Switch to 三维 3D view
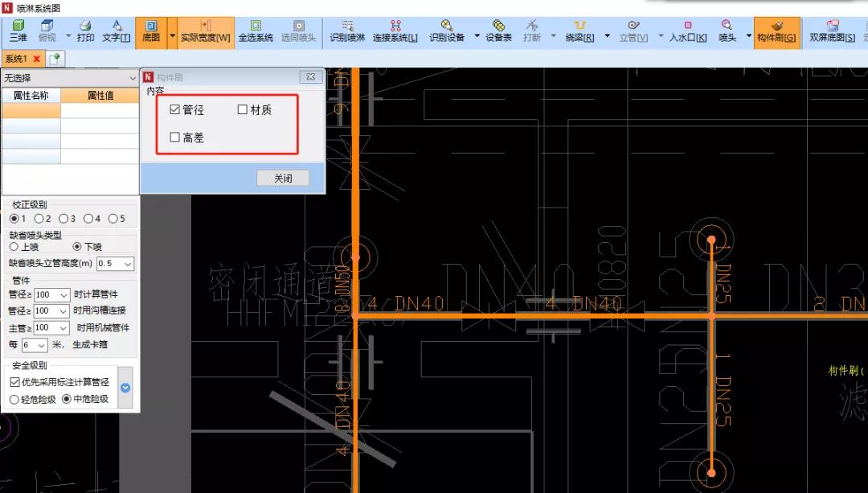The height and width of the screenshot is (493, 868). coord(18,31)
